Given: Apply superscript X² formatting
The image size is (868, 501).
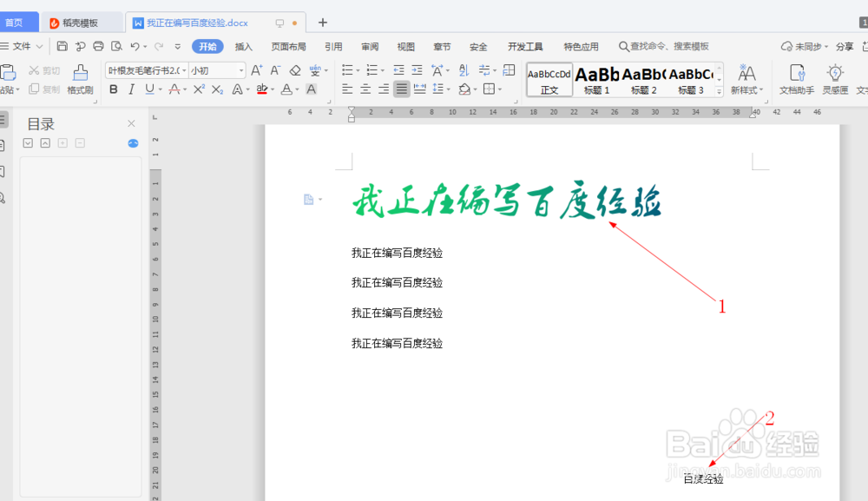Looking at the screenshot, I should pos(199,89).
